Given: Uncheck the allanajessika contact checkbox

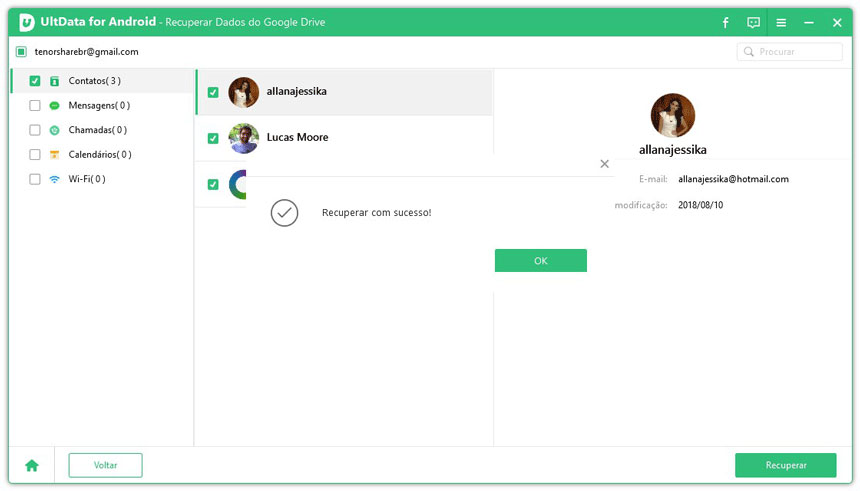Looking at the screenshot, I should click(x=213, y=92).
